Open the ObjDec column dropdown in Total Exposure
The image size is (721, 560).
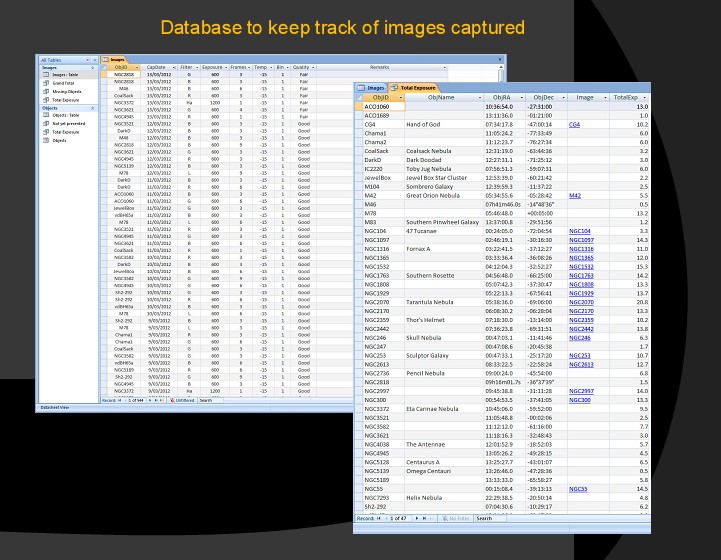(563, 97)
